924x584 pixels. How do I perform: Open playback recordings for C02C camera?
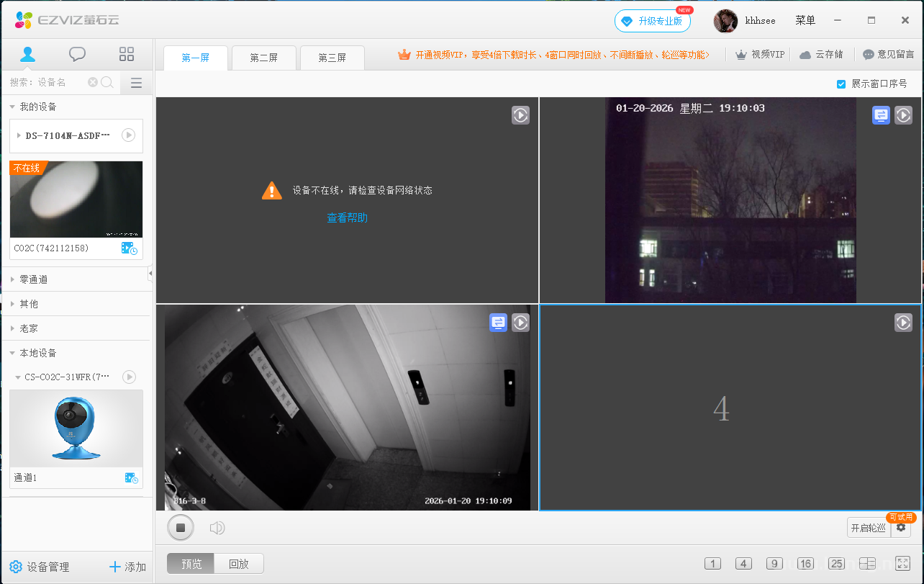pos(129,248)
